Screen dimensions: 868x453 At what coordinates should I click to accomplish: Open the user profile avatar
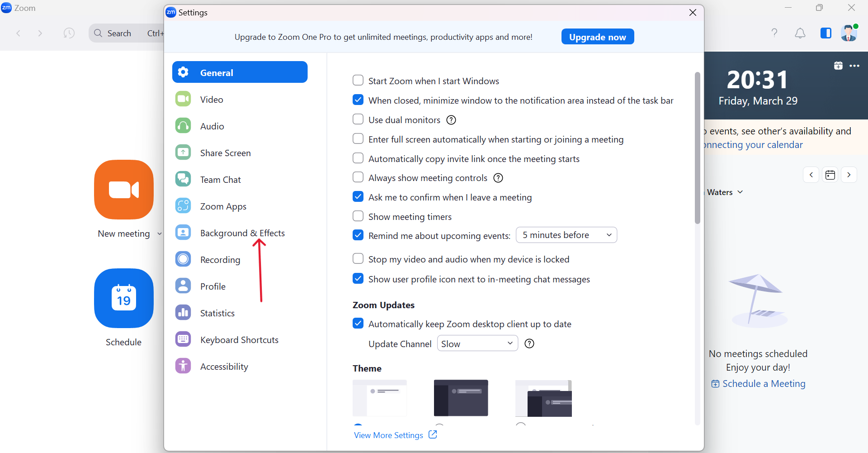tap(849, 33)
